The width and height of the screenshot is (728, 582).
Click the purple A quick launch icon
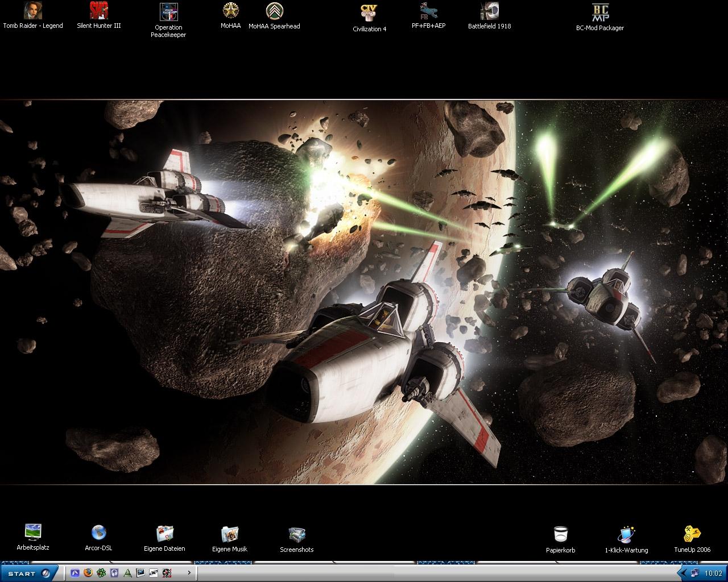pos(75,573)
